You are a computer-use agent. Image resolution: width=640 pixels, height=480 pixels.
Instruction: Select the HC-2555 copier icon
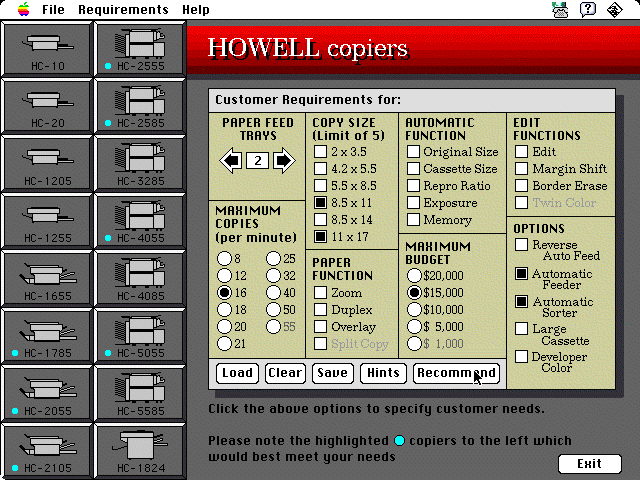140,49
